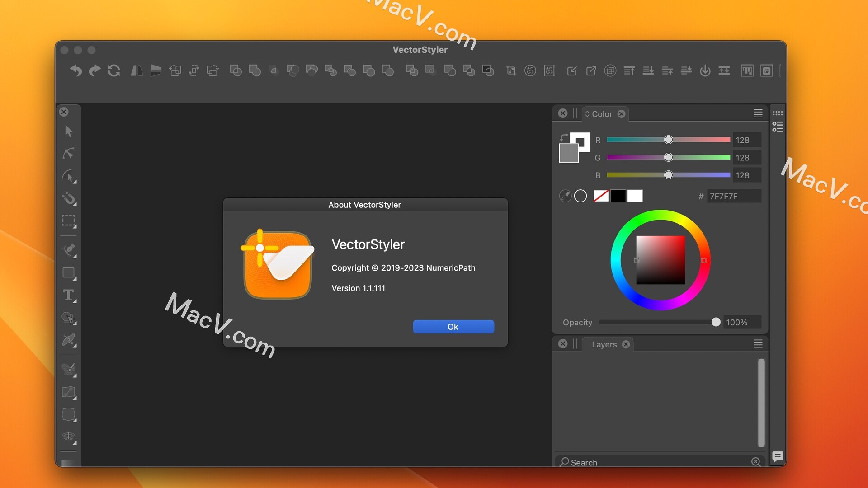This screenshot has height=488, width=868.
Task: Click the circled download arrow icon
Action: [x=705, y=70]
